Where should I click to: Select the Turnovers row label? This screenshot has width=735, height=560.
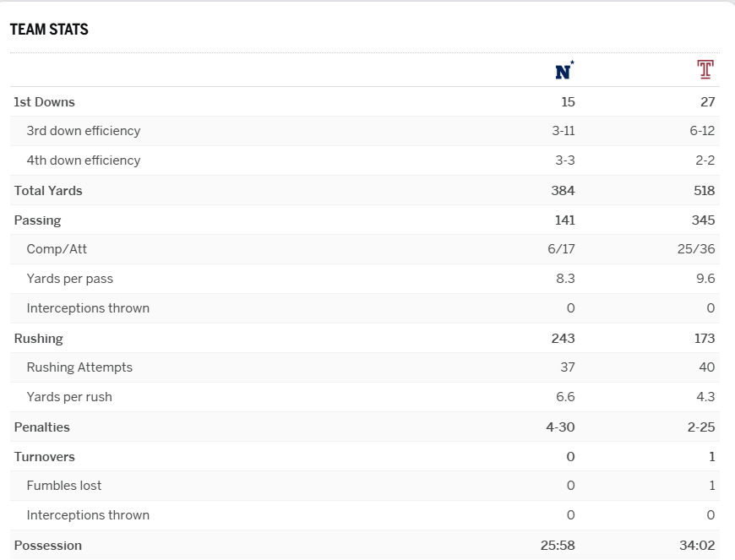44,457
